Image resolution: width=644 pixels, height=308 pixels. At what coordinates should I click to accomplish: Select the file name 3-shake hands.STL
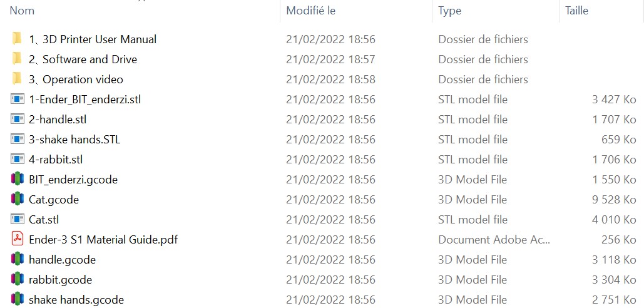[x=74, y=139]
